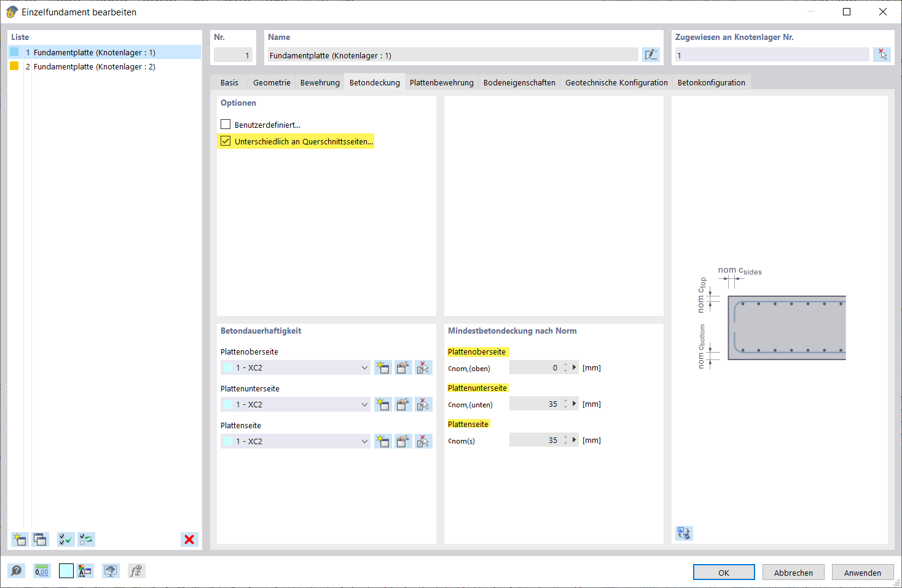
Task: Create new durability for Plattenoberseite
Action: 383,367
